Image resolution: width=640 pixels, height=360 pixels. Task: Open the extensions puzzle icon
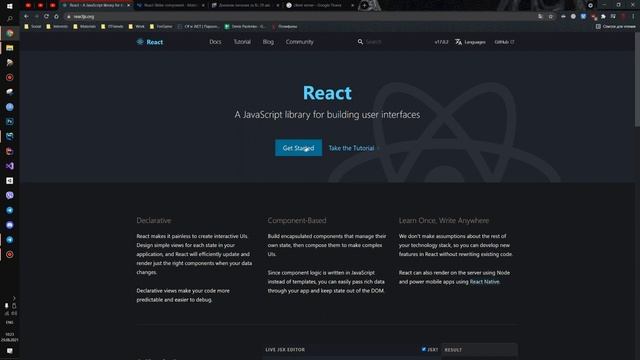603,16
